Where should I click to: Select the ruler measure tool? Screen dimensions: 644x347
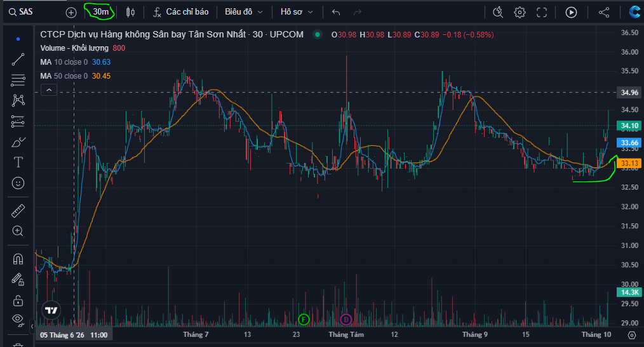pos(18,211)
